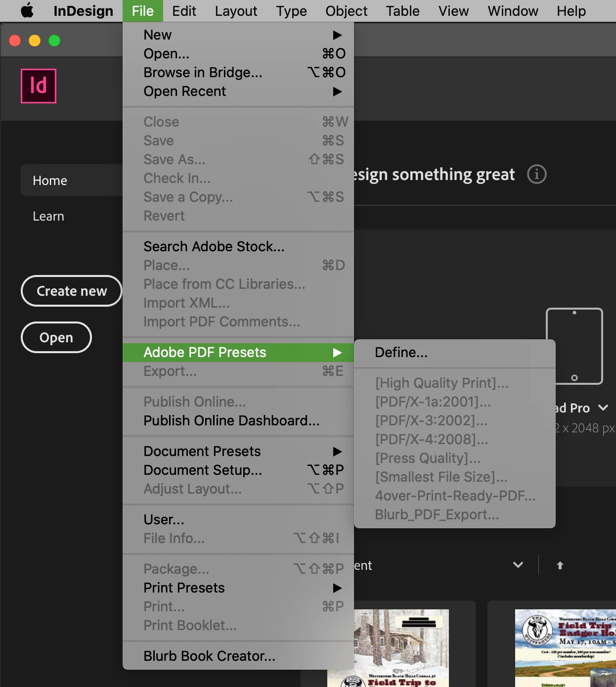
Task: Click the sort direction arrow icon
Action: point(560,565)
